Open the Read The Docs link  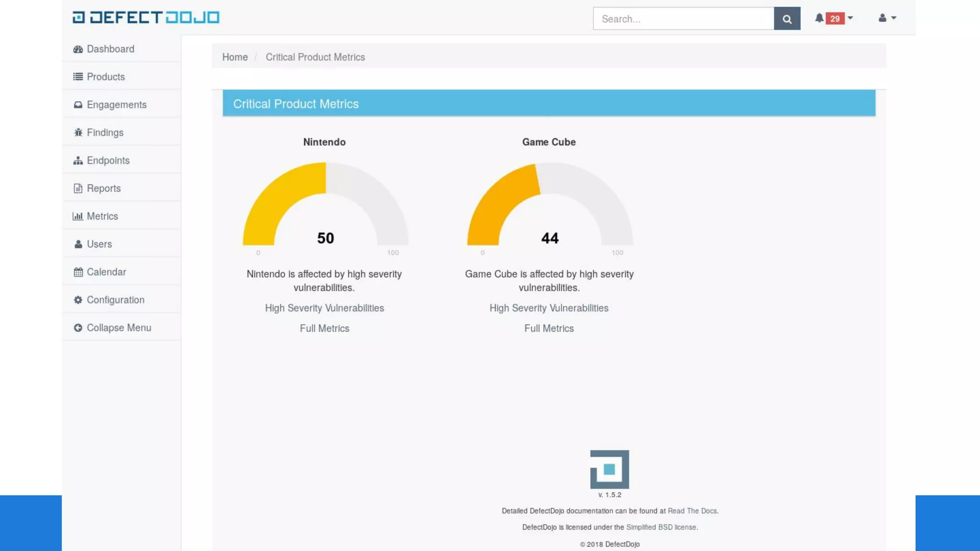pyautogui.click(x=692, y=511)
